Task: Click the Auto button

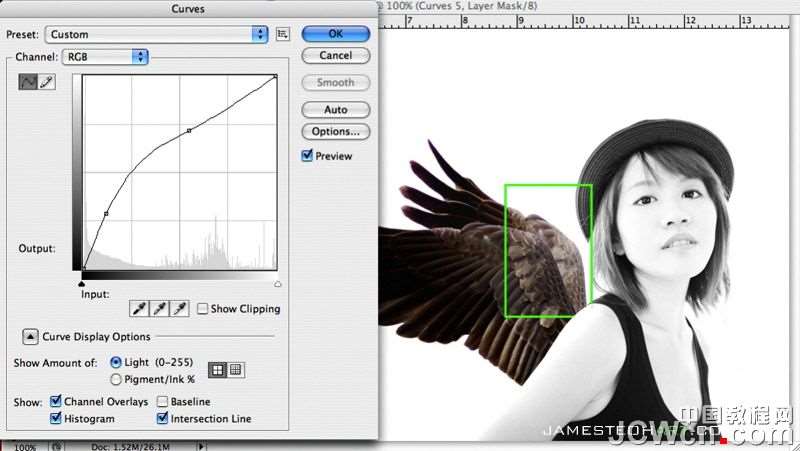Action: coord(336,110)
